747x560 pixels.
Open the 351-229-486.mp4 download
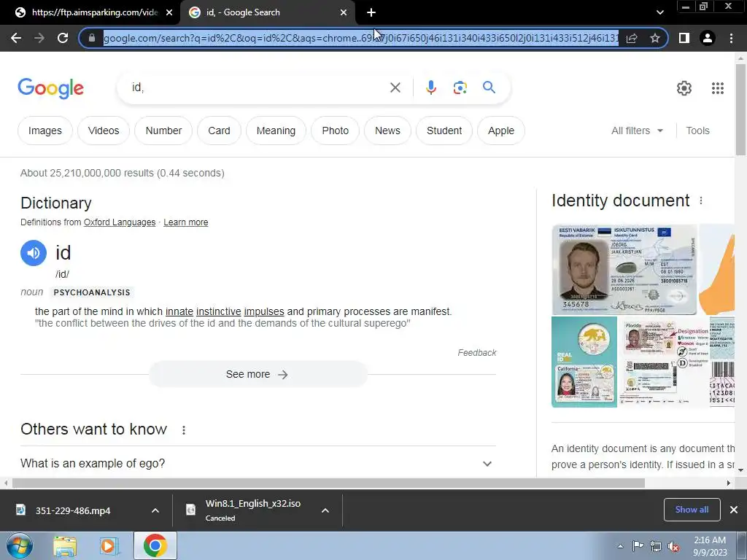73,510
